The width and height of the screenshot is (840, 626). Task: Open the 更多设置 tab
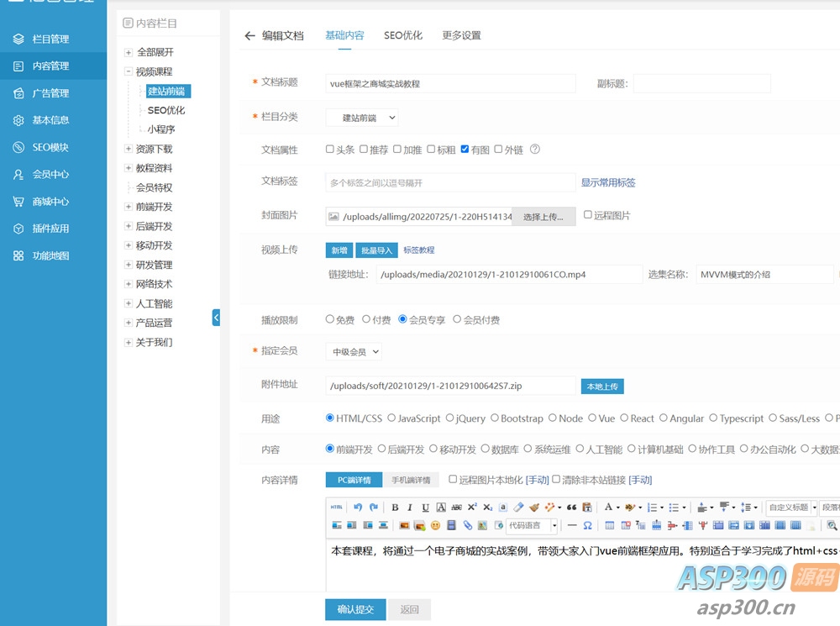tap(461, 35)
